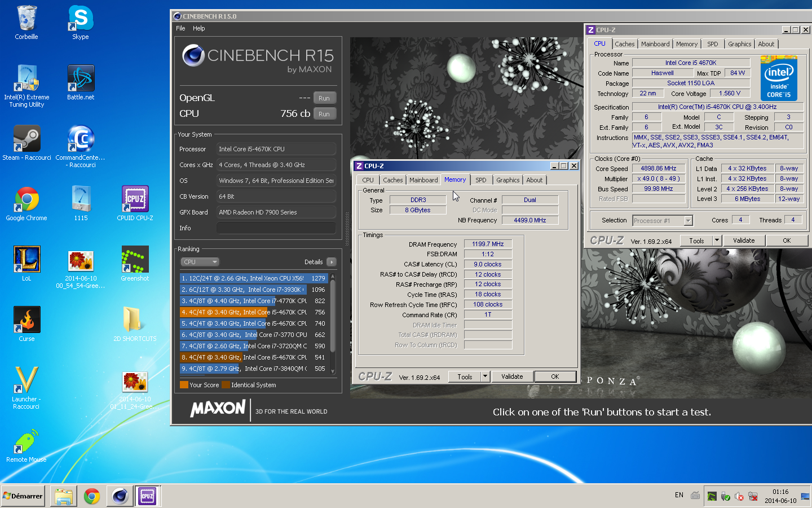Viewport: 812px width, 508px height.
Task: Open the Démarrer start menu
Action: pyautogui.click(x=23, y=496)
